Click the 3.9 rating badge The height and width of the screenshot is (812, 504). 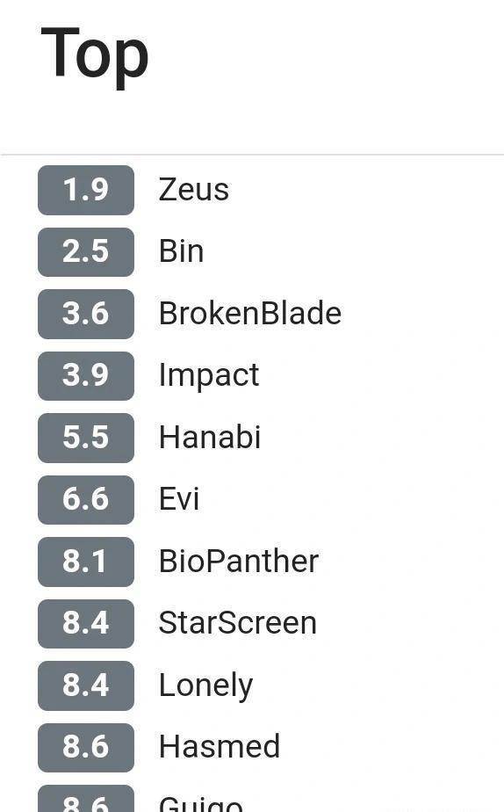point(86,375)
